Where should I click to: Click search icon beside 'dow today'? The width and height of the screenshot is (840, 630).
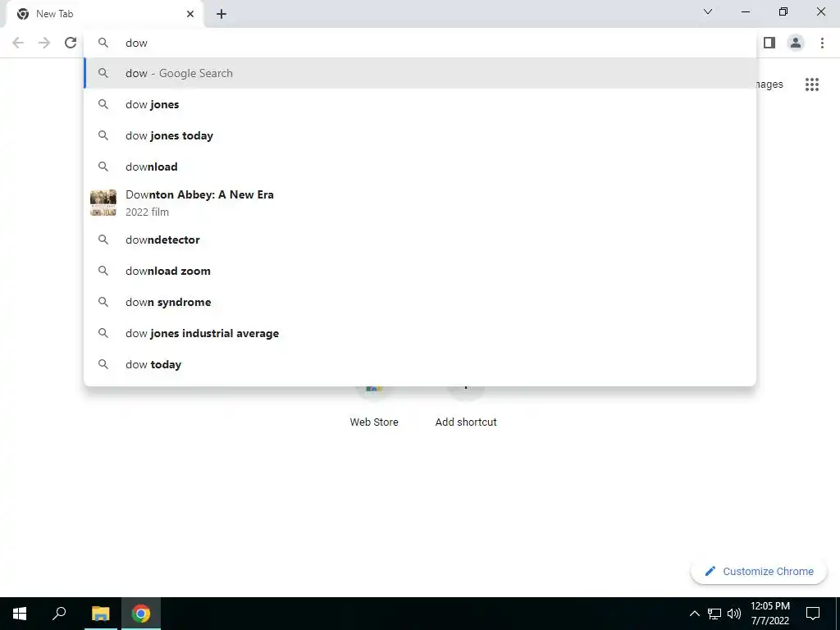click(x=103, y=364)
